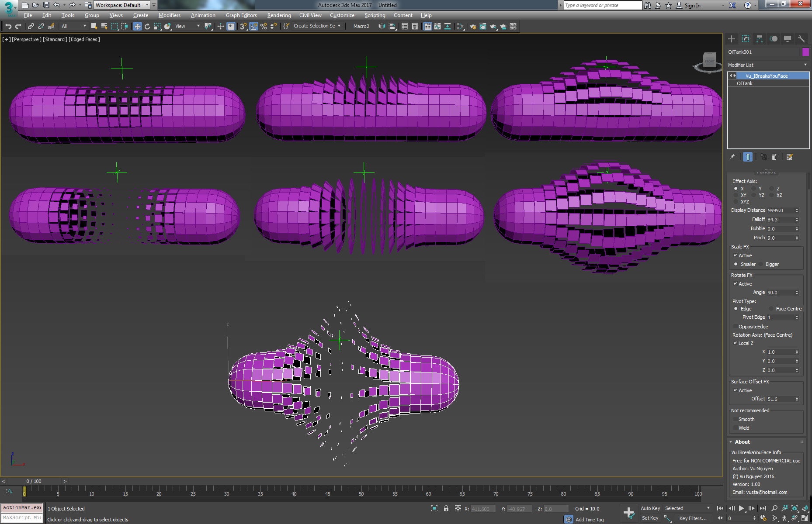Open the Display panel icon
The width and height of the screenshot is (812, 524).
coord(788,39)
